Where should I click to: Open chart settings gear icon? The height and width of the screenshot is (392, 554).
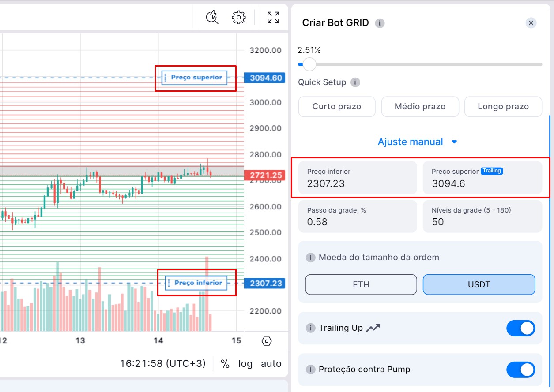pos(238,17)
